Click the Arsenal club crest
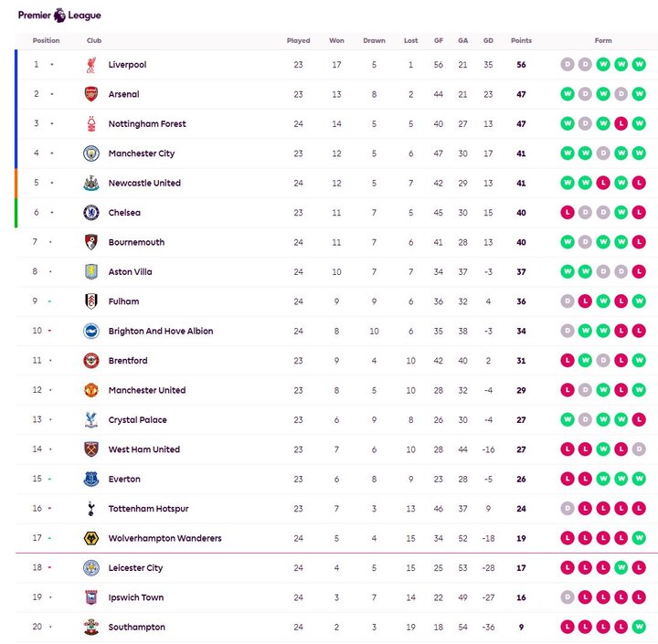 90,94
